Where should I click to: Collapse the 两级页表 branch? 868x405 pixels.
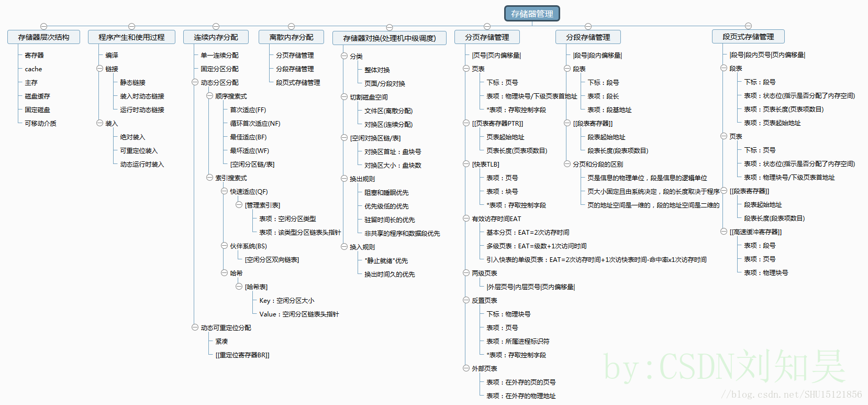coord(466,273)
